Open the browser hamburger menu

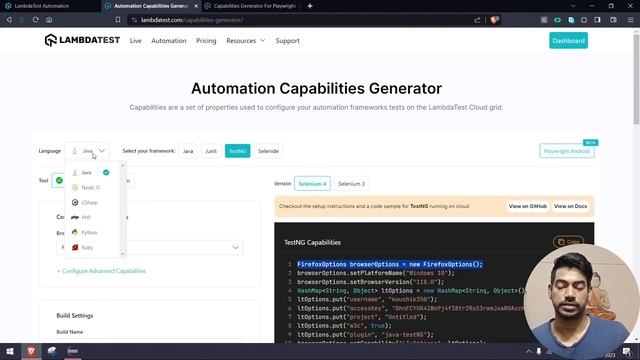click(631, 20)
